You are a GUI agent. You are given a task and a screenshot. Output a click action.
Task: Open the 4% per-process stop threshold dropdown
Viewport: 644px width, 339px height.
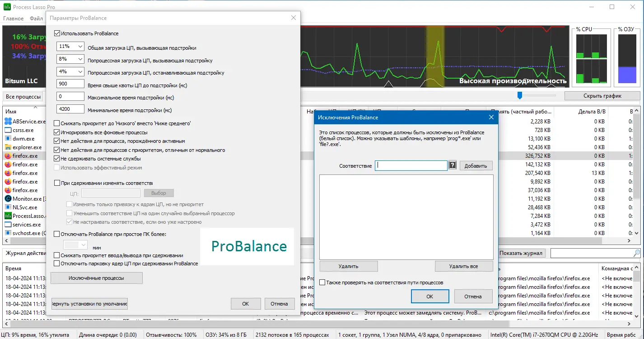pyautogui.click(x=70, y=71)
